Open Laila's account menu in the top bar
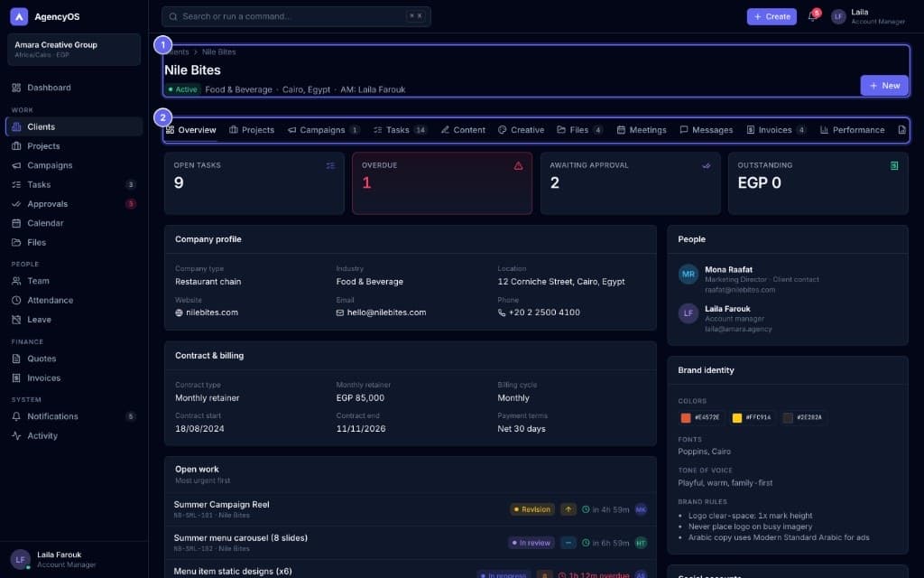This screenshot has width=924, height=578. [868, 16]
